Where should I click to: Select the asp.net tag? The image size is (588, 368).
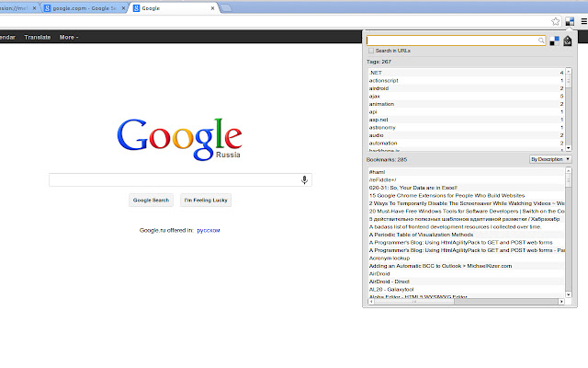(x=466, y=120)
